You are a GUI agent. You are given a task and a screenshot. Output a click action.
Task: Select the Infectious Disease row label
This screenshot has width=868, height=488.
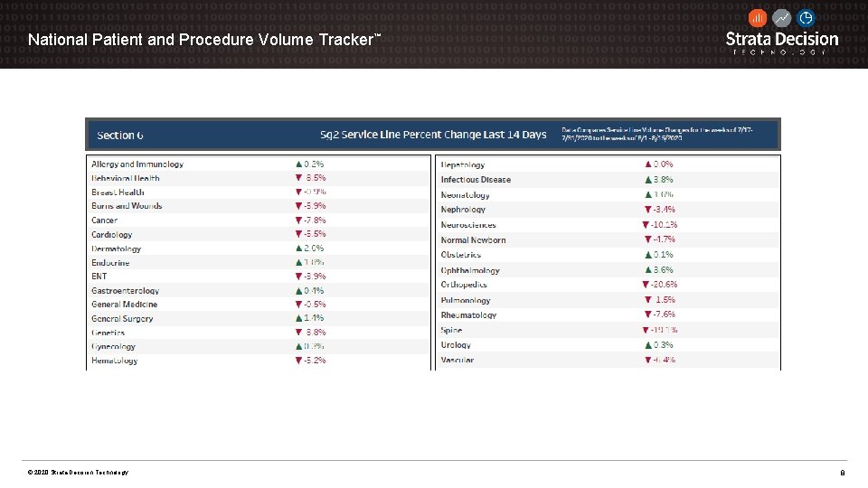(x=476, y=180)
